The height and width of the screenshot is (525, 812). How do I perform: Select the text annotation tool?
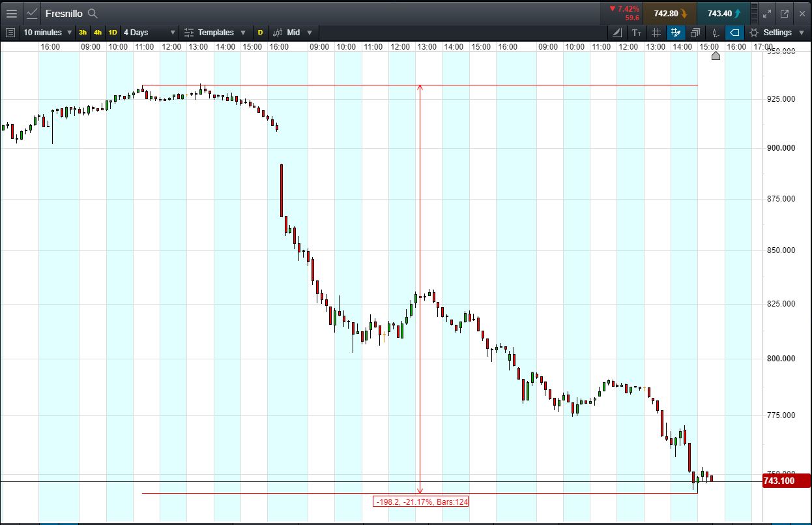[x=637, y=33]
